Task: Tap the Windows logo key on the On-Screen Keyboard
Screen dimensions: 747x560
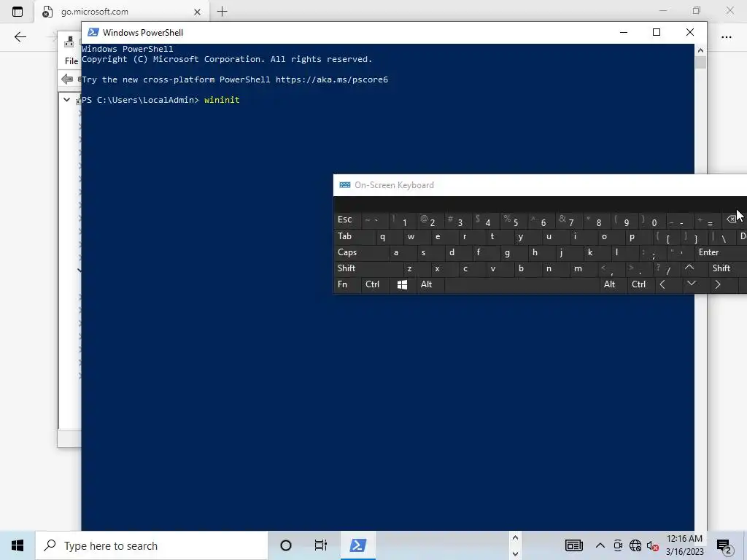Action: click(x=402, y=285)
